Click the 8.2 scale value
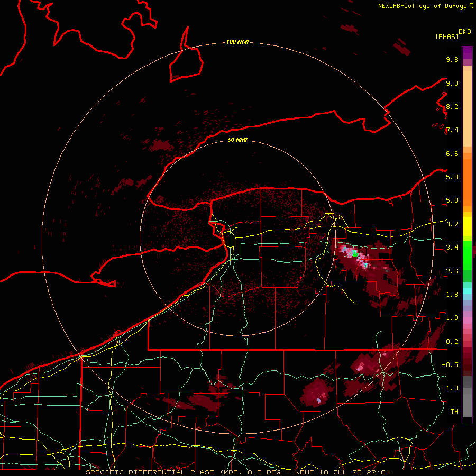 (x=452, y=106)
